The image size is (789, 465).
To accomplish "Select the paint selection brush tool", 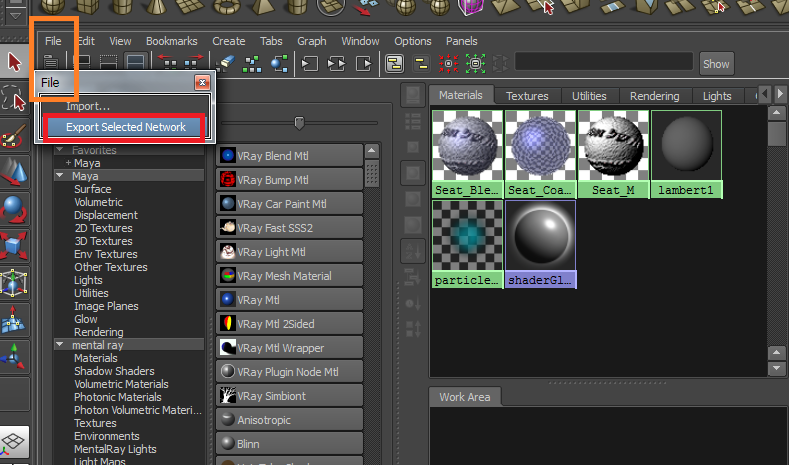I will pos(14,137).
